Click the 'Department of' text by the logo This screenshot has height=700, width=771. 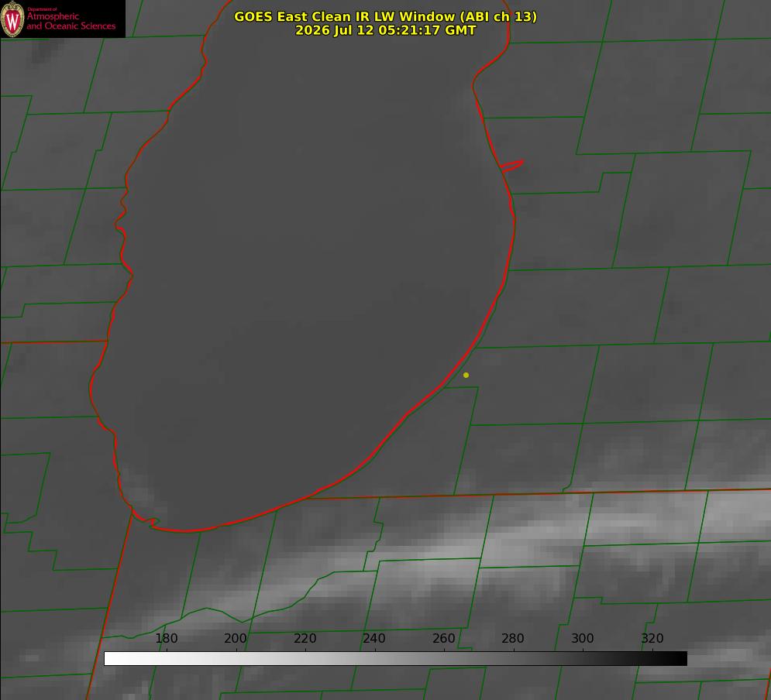click(42, 9)
